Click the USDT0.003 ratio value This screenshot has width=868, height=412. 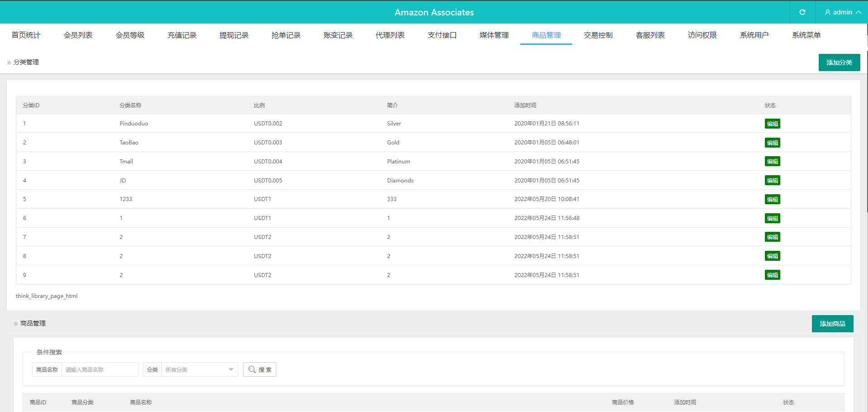point(268,142)
